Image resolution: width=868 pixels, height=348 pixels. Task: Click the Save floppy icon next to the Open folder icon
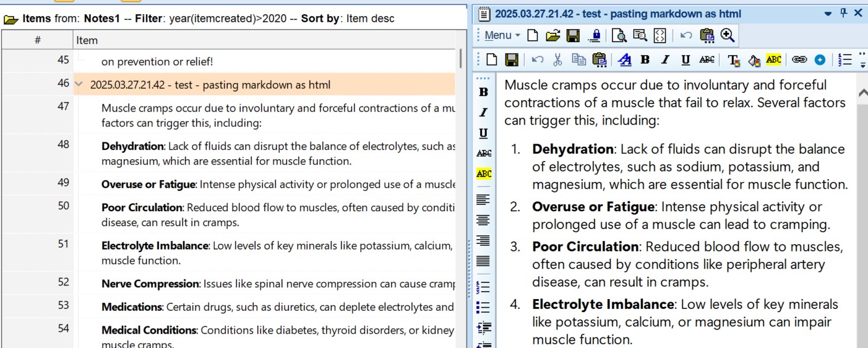tap(574, 36)
